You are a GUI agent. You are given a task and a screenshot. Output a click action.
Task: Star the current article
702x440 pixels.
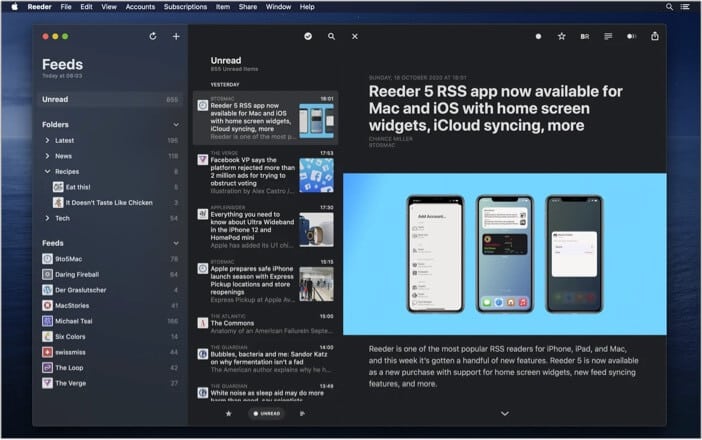[561, 37]
